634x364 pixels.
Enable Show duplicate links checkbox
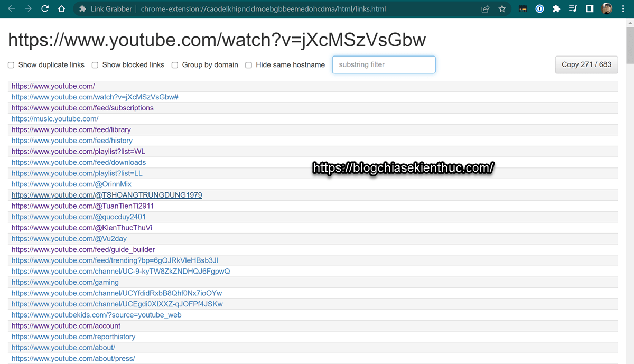pyautogui.click(x=11, y=65)
